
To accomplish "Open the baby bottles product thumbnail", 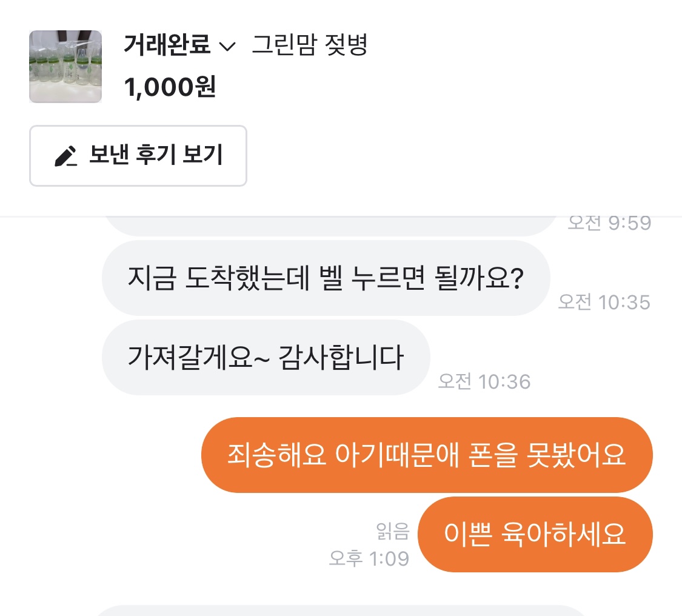I will click(x=65, y=67).
